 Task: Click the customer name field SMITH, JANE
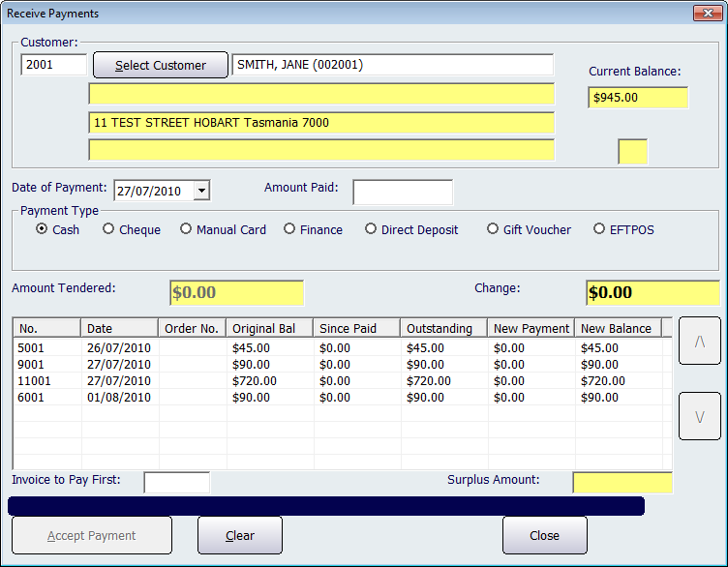click(393, 65)
